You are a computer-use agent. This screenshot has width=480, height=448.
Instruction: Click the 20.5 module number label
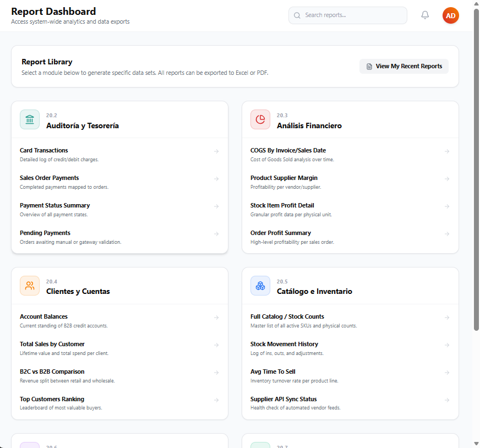pyautogui.click(x=282, y=282)
